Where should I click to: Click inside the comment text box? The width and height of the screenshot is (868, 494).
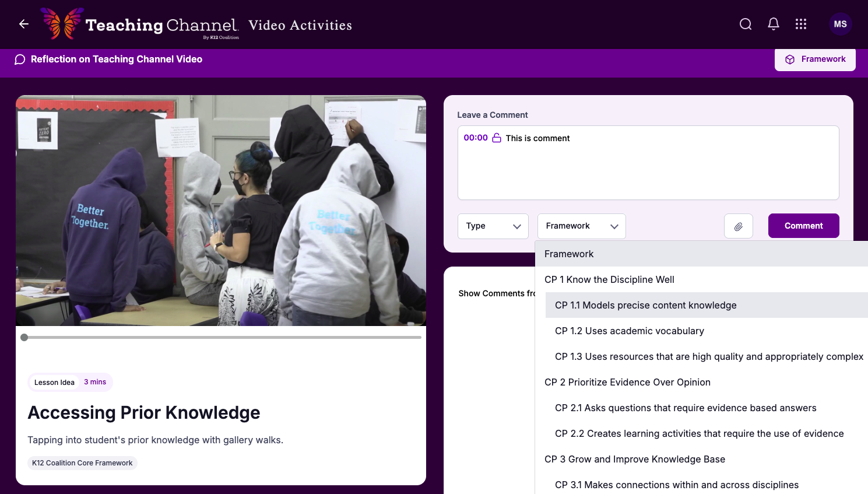point(648,169)
